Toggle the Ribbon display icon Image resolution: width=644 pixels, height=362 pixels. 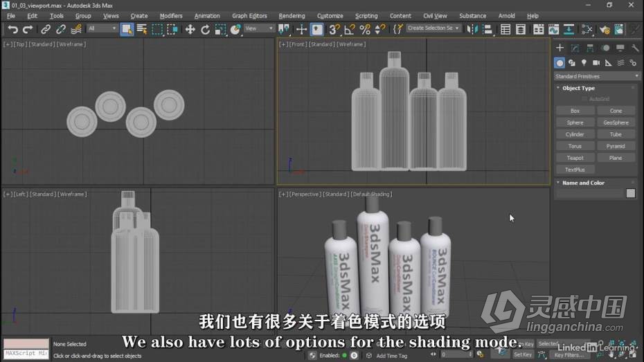539,29
